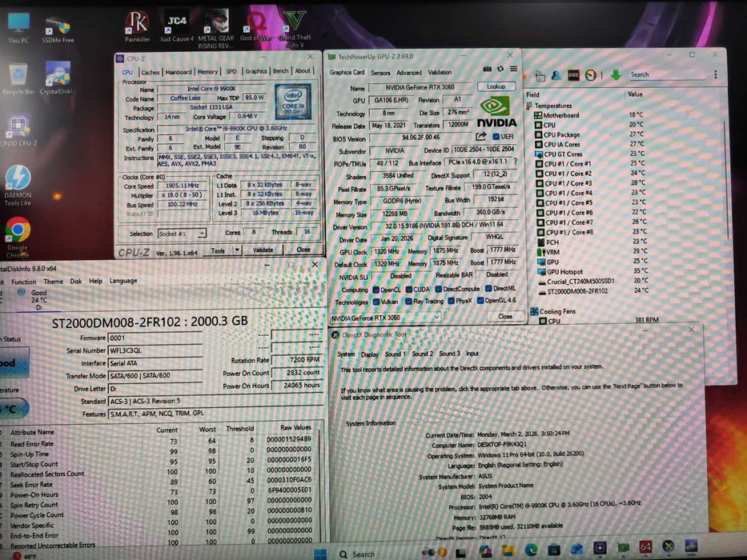This screenshot has height=560, width=747.
Task: Switch to Memory tab in CPU-Z
Action: click(x=207, y=71)
